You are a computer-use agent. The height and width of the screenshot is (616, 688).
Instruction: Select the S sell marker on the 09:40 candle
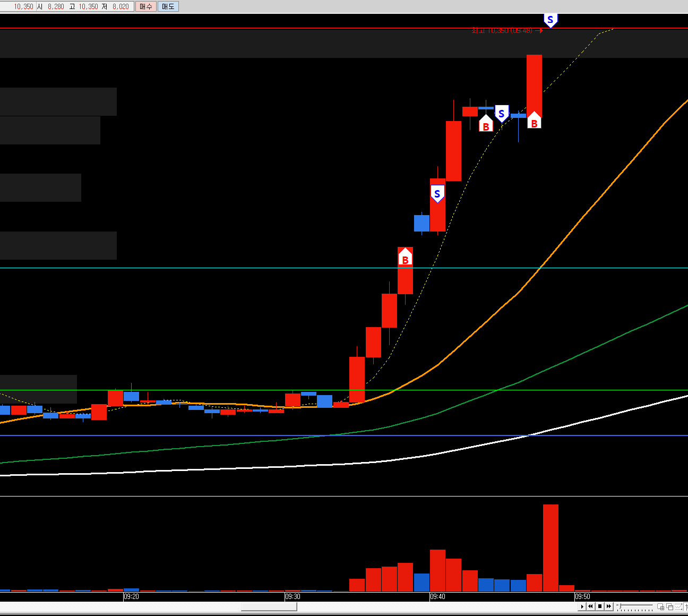pyautogui.click(x=437, y=194)
